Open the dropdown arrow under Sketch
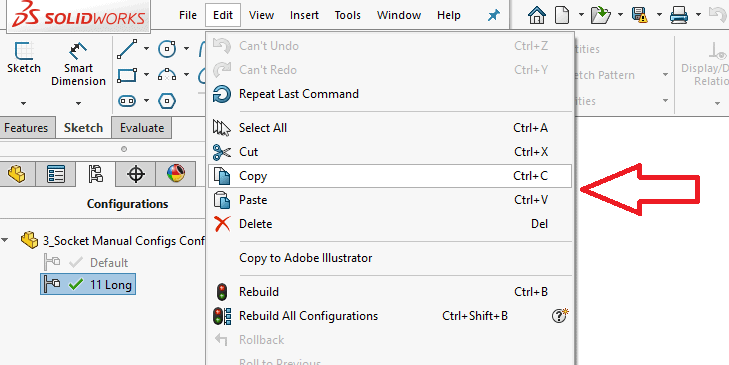The width and height of the screenshot is (729, 365). [x=23, y=103]
